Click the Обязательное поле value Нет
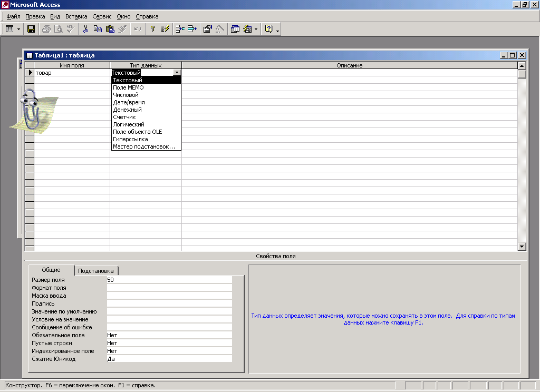Screen dimensions: 540x392 [x=169, y=335]
